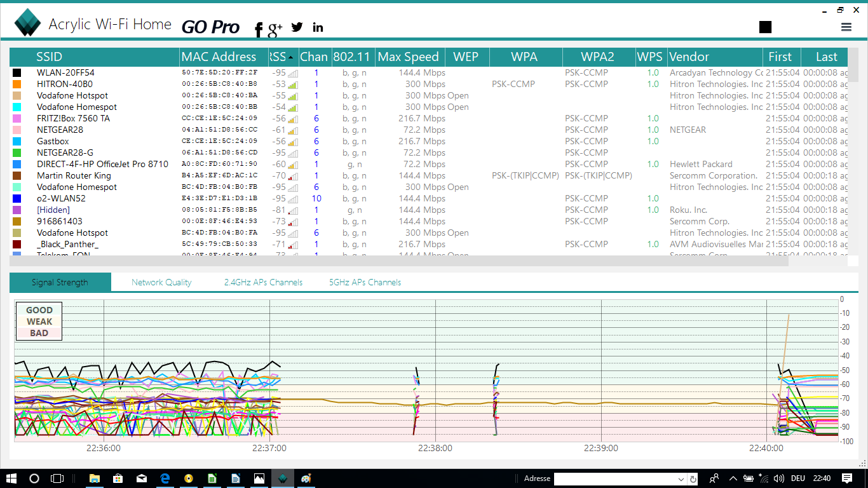Click the Acrylic Wi-Fi Home logo icon

[x=27, y=23]
